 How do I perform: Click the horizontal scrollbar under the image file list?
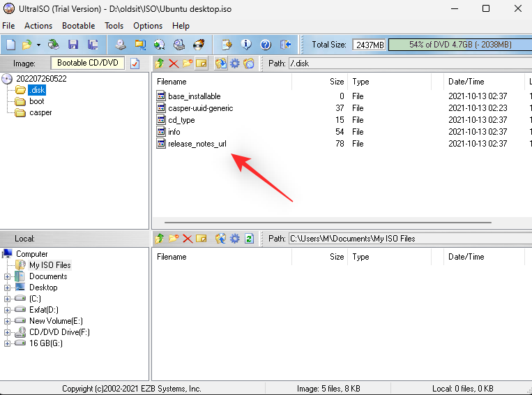328,223
